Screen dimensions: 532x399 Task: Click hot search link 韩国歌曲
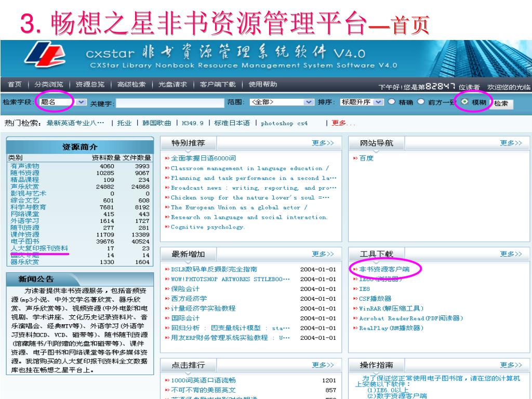click(157, 123)
